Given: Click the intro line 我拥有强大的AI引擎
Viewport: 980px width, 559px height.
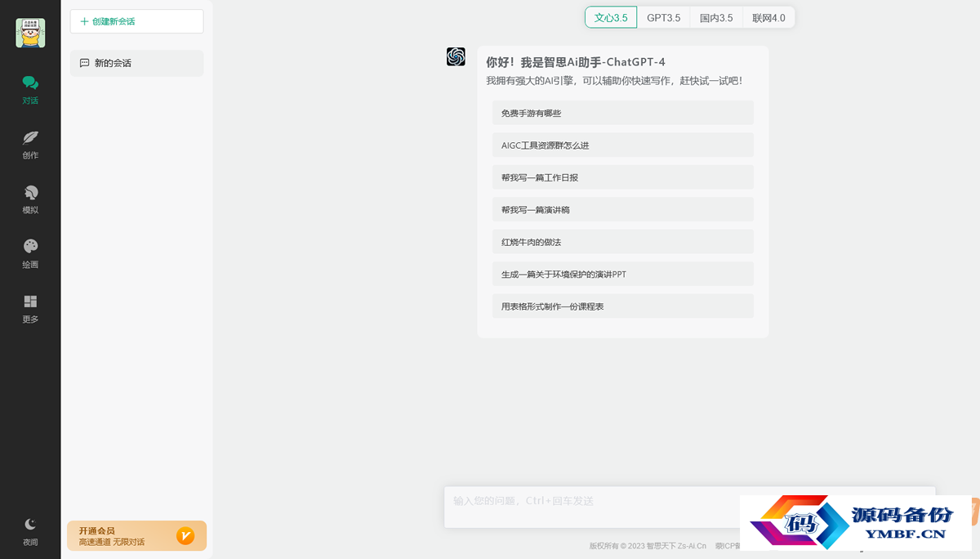Looking at the screenshot, I should point(614,81).
